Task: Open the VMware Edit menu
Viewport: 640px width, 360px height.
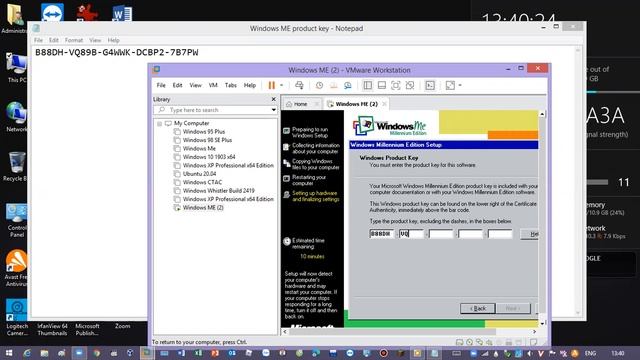Action: [177, 85]
